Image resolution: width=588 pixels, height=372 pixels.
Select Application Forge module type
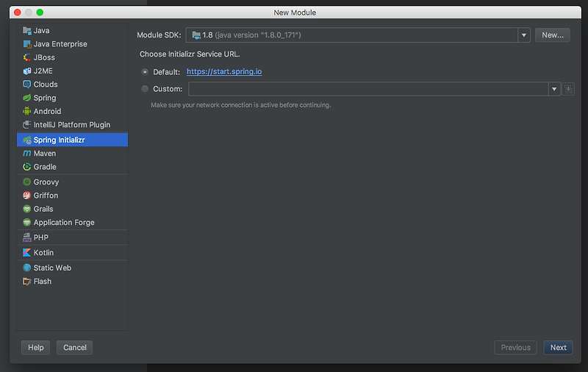click(x=72, y=222)
